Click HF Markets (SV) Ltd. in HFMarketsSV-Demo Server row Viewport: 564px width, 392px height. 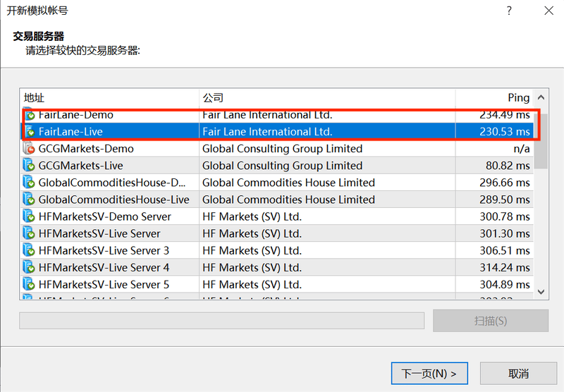pos(252,216)
